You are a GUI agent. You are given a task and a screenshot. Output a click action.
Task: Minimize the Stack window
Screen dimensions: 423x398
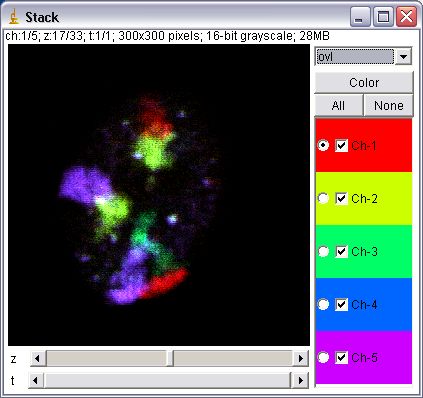pyautogui.click(x=360, y=17)
